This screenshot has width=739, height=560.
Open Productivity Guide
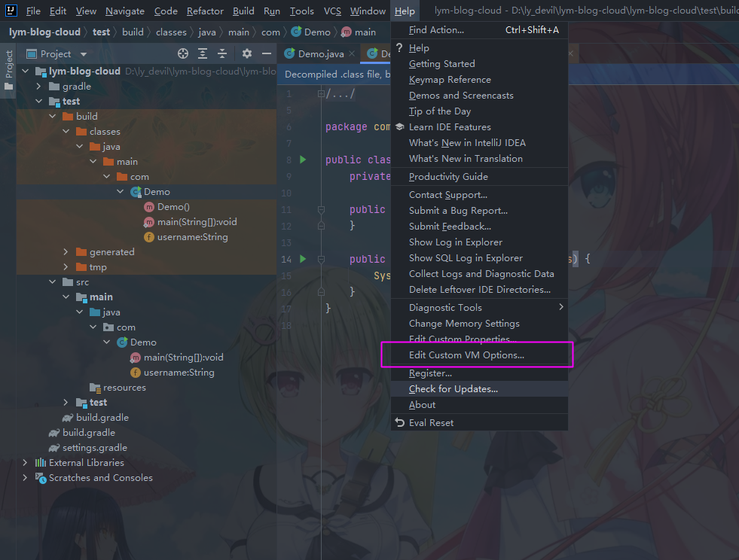479,177
